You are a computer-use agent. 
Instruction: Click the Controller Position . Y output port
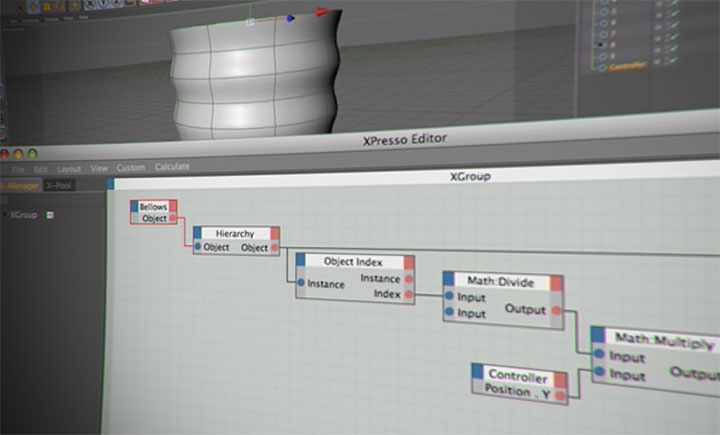coord(560,395)
